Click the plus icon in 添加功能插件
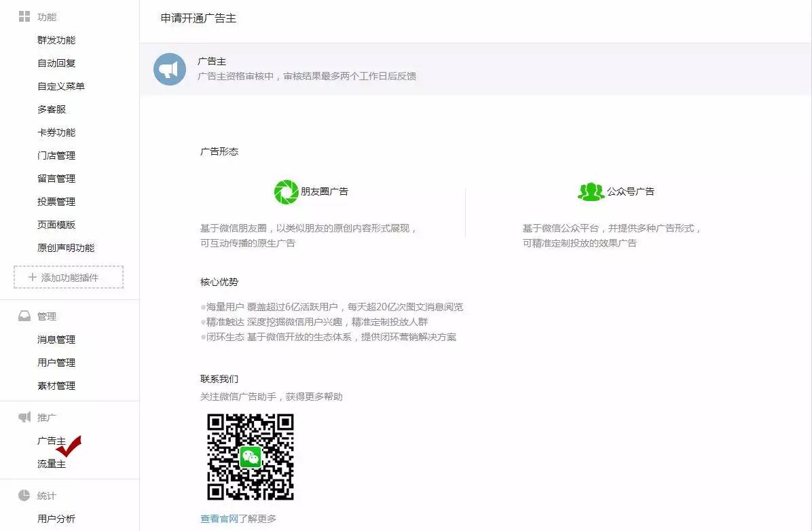 pos(32,277)
